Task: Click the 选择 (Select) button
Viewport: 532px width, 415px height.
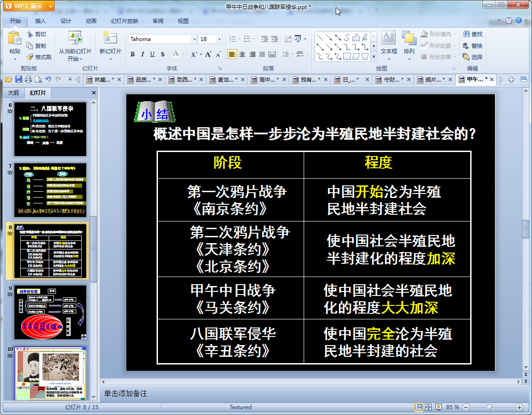Action: pos(472,57)
